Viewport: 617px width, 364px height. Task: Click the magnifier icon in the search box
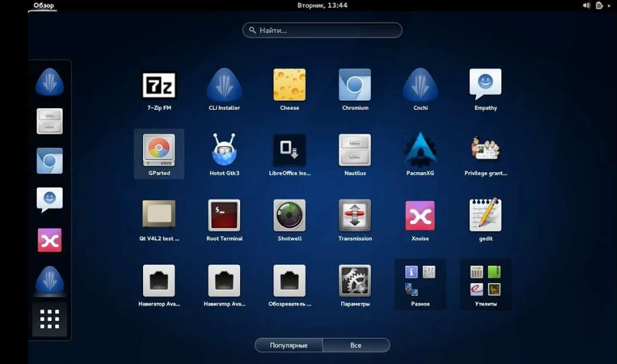point(252,30)
